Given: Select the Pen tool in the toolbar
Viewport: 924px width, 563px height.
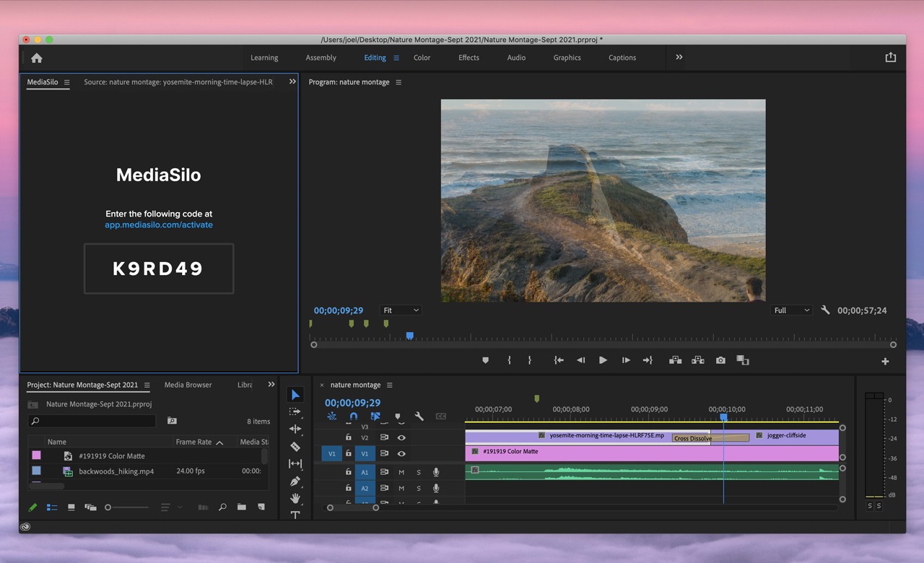Looking at the screenshot, I should click(295, 481).
